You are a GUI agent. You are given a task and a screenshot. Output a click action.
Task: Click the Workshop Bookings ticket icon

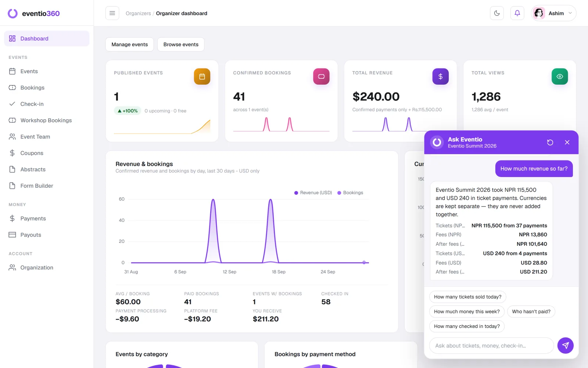[x=12, y=120]
